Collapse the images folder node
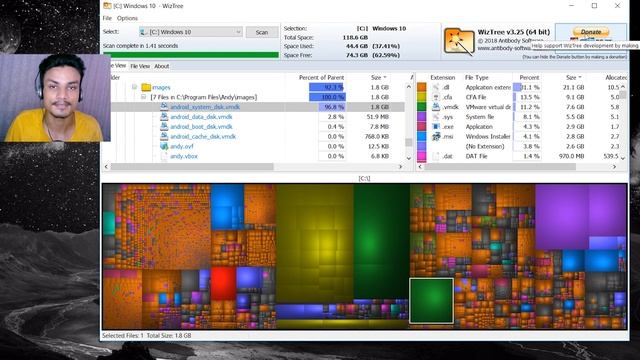Image resolution: width=640 pixels, height=360 pixels. tap(134, 87)
